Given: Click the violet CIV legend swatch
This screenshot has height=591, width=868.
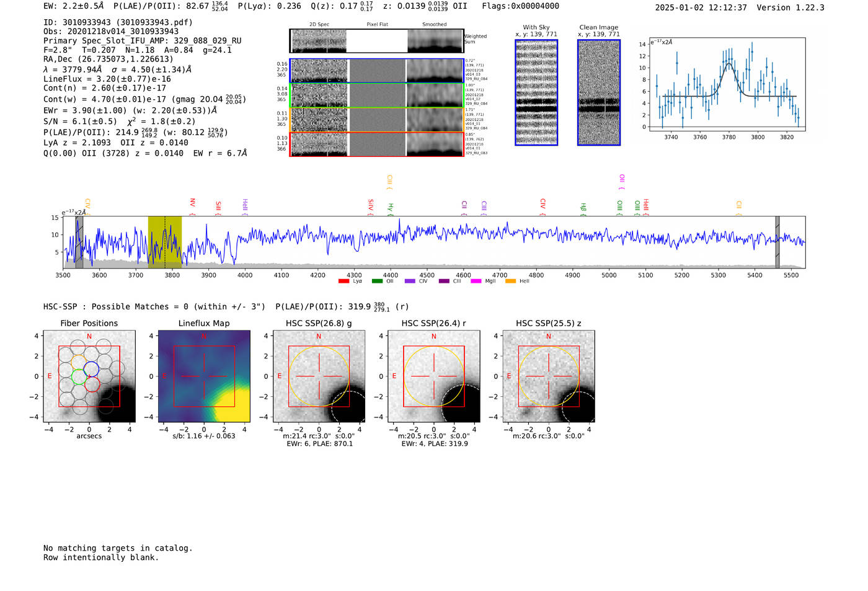Looking at the screenshot, I should click(x=410, y=282).
